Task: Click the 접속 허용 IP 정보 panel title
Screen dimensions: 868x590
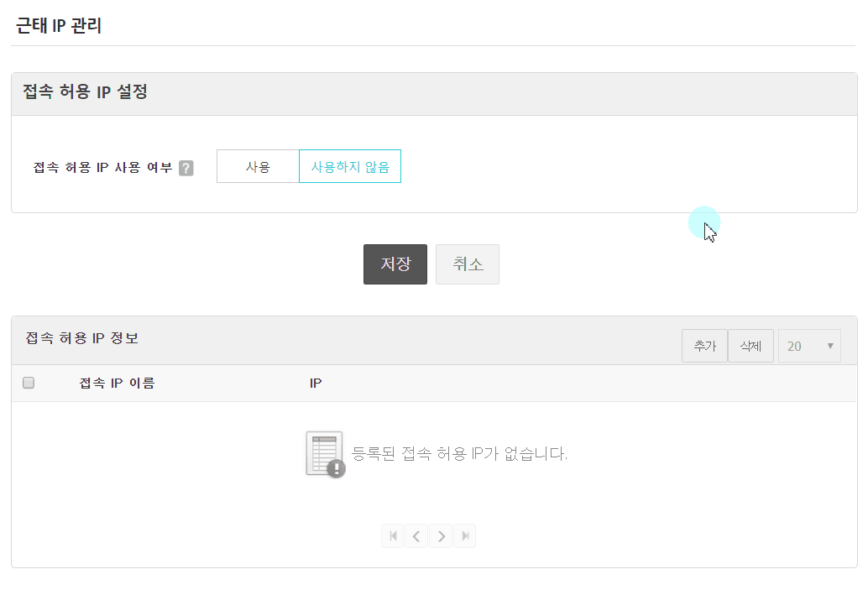Action: (x=81, y=338)
